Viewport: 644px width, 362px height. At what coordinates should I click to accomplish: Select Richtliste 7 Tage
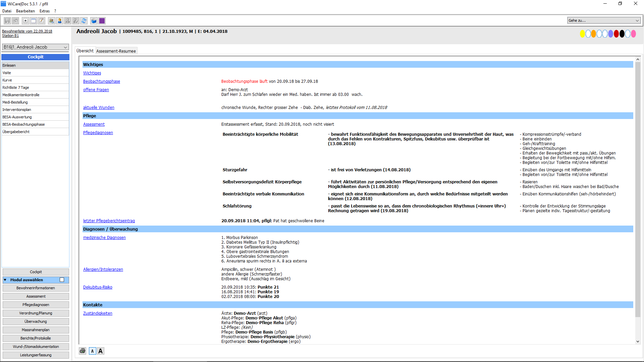coord(35,87)
